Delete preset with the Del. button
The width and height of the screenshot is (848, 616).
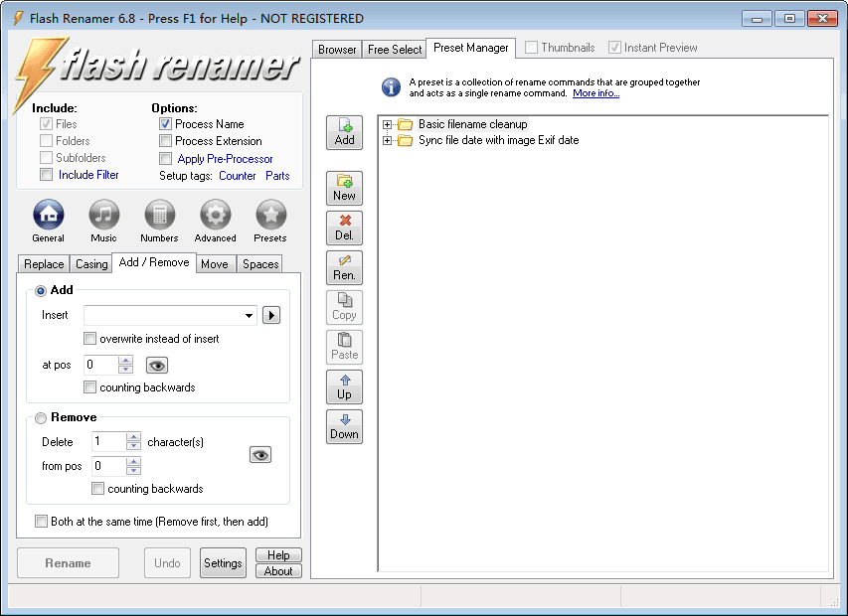tap(344, 228)
